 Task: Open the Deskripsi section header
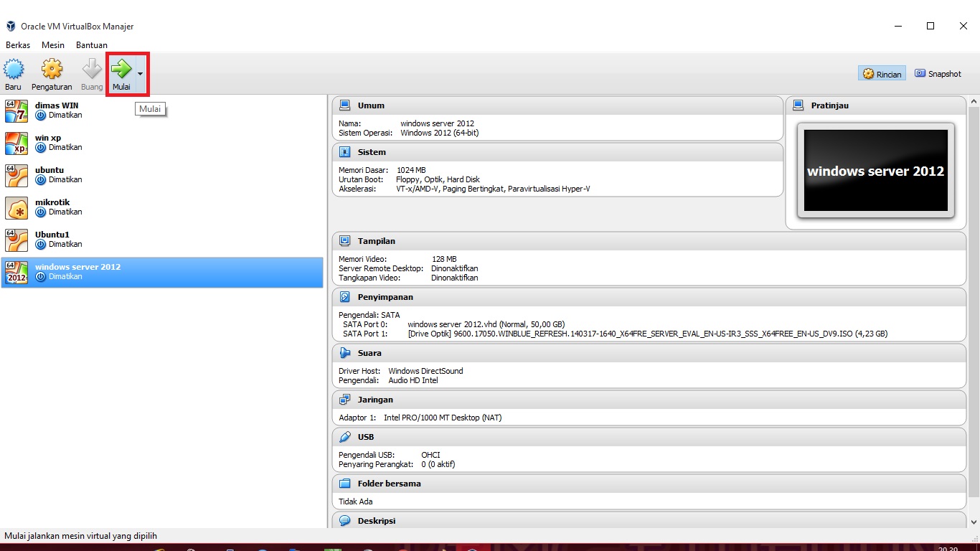377,521
